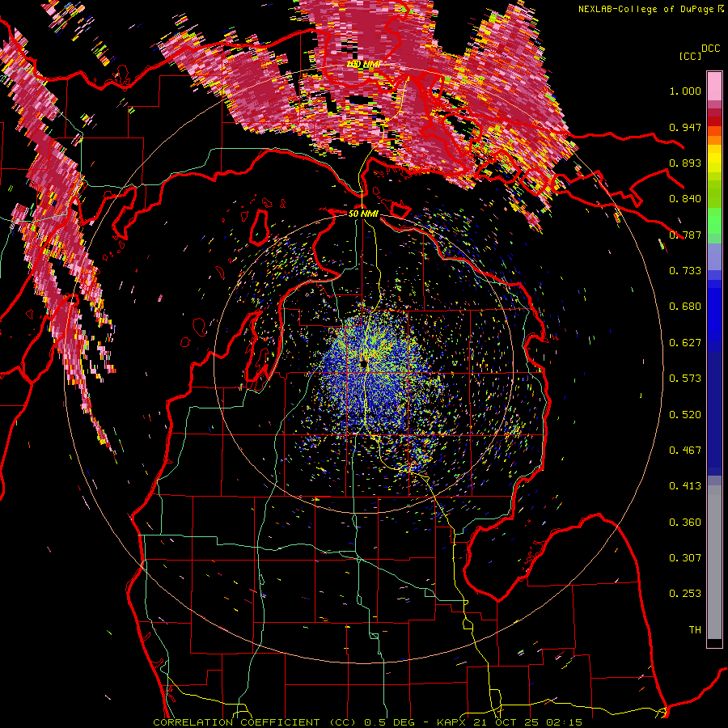Pick the bright green color scale band

click(x=714, y=221)
